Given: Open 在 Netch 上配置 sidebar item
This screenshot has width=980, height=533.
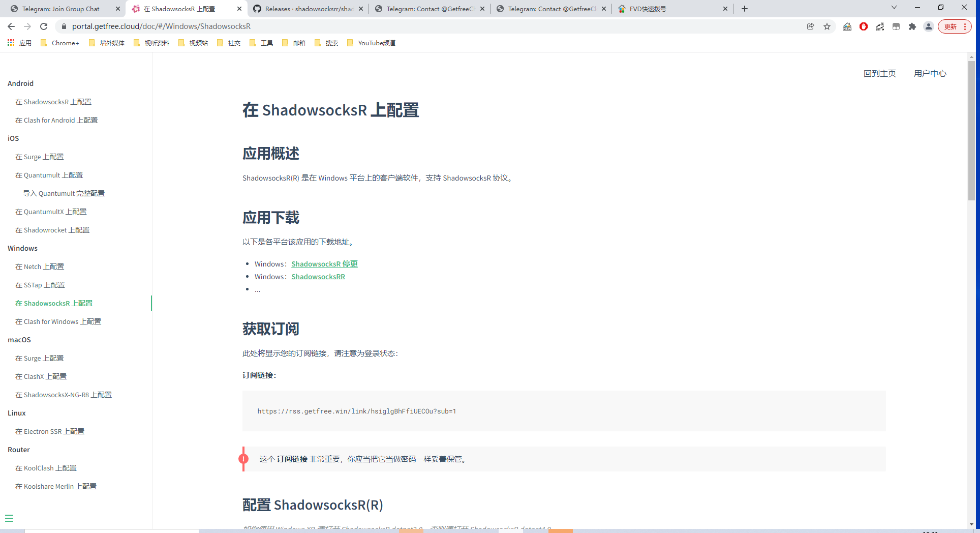Looking at the screenshot, I should [40, 266].
